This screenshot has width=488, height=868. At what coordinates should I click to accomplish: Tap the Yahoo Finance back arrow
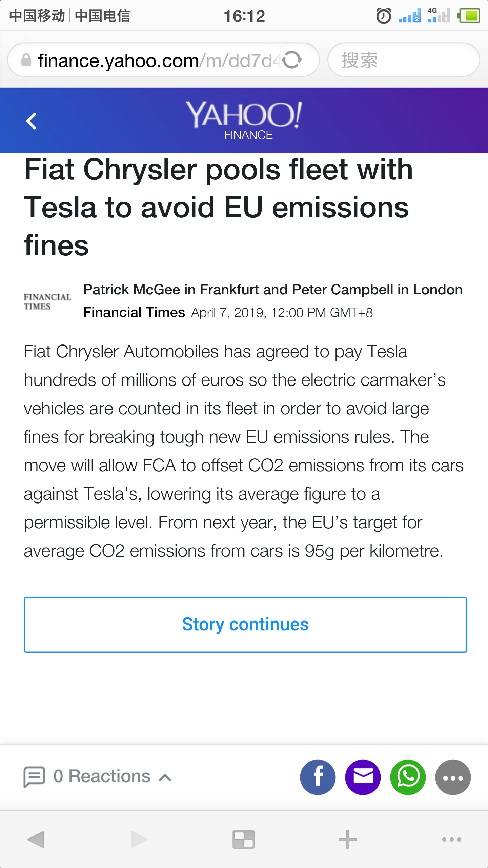(31, 121)
